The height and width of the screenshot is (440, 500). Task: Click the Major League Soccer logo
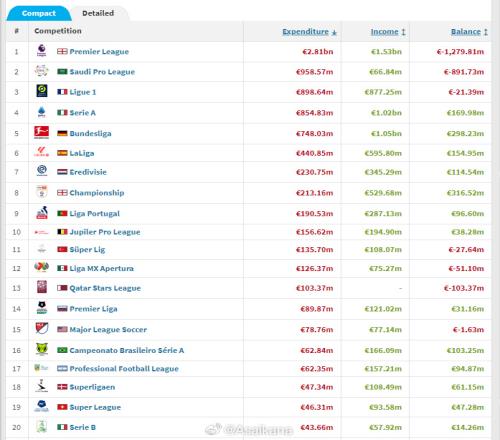point(42,328)
